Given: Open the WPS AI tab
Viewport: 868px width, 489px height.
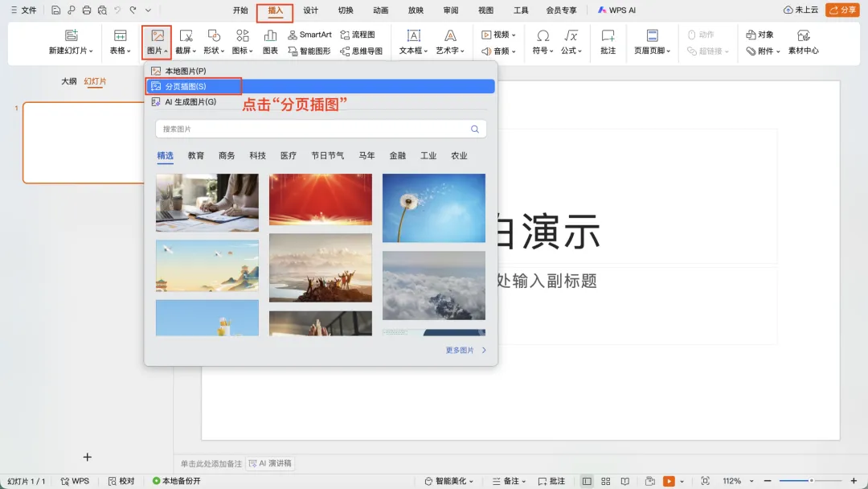Looking at the screenshot, I should (x=616, y=10).
